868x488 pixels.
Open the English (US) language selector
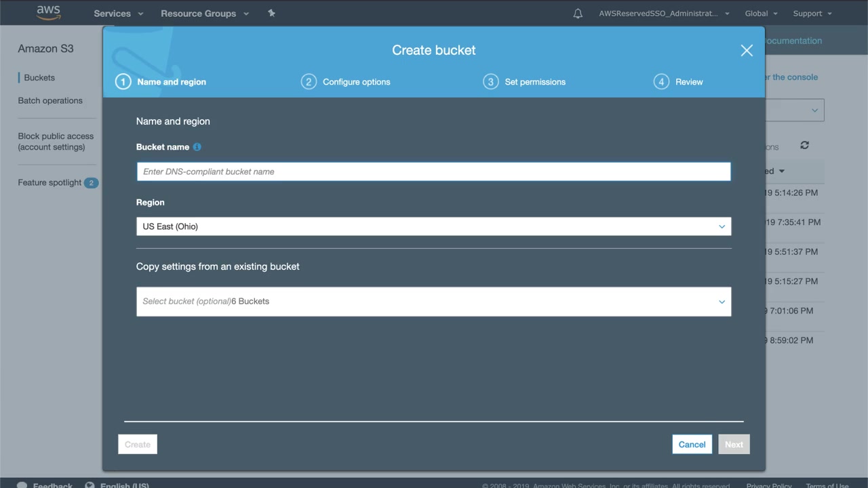coord(125,485)
